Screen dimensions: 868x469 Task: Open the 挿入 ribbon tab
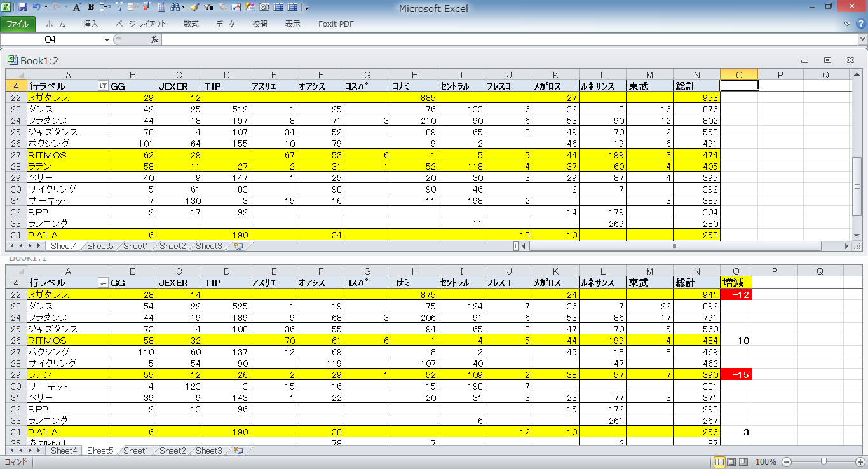tap(91, 24)
